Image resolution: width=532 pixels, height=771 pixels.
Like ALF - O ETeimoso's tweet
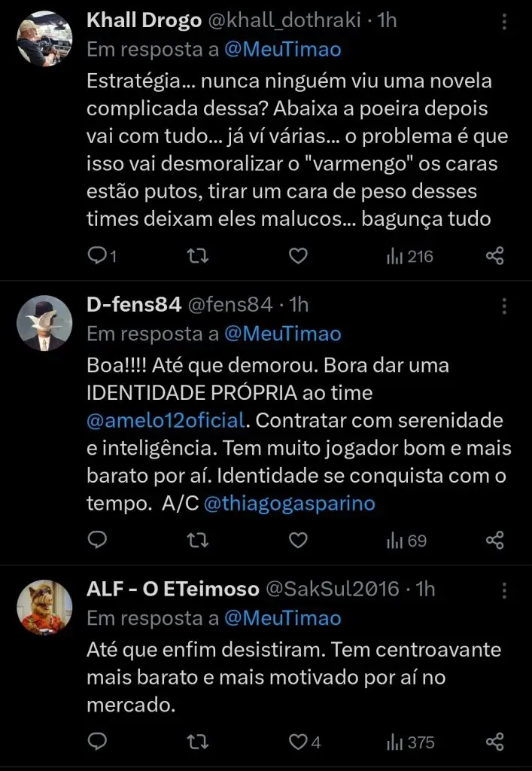(x=297, y=742)
